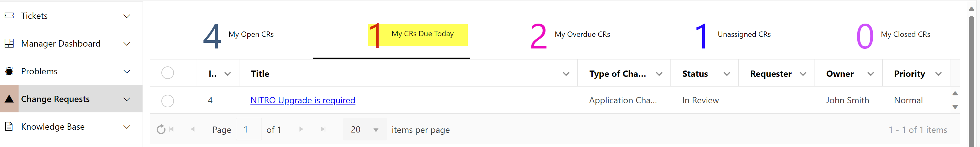Click the page vertical scrollbar up arrow

pos(971,9)
